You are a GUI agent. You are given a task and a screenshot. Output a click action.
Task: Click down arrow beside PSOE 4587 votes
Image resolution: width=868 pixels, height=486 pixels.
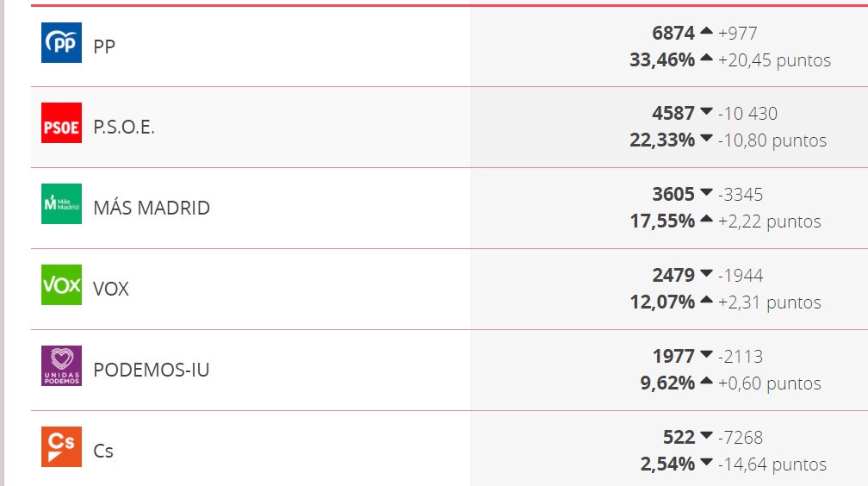[706, 111]
